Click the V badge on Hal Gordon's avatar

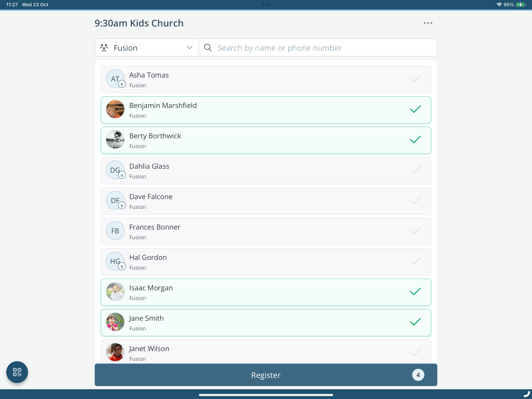pyautogui.click(x=122, y=266)
